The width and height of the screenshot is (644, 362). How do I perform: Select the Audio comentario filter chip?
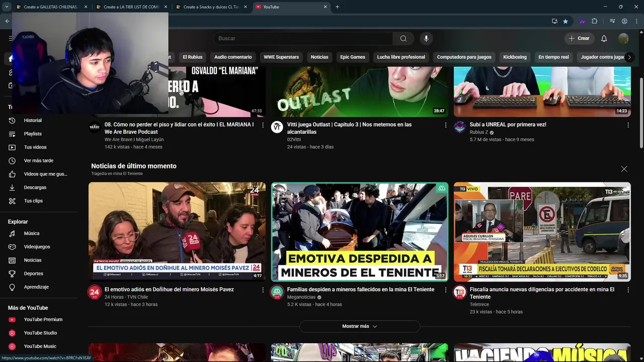233,57
